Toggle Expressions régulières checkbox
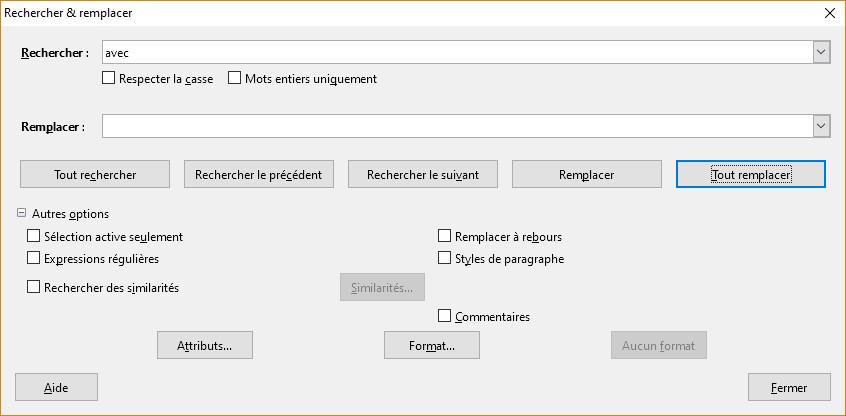 click(x=34, y=258)
